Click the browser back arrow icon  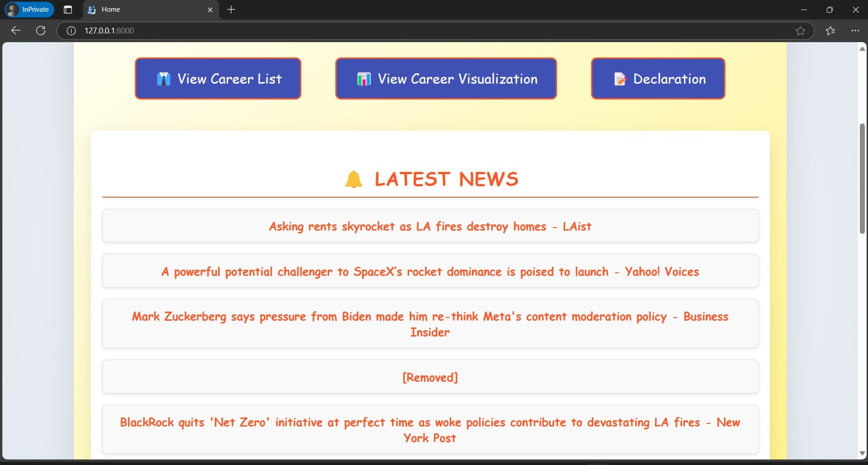point(16,30)
